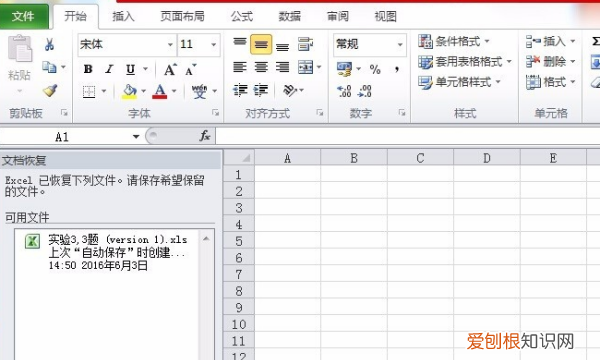Image resolution: width=600 pixels, height=360 pixels.
Task: Increase indent icon
Action: point(261,90)
